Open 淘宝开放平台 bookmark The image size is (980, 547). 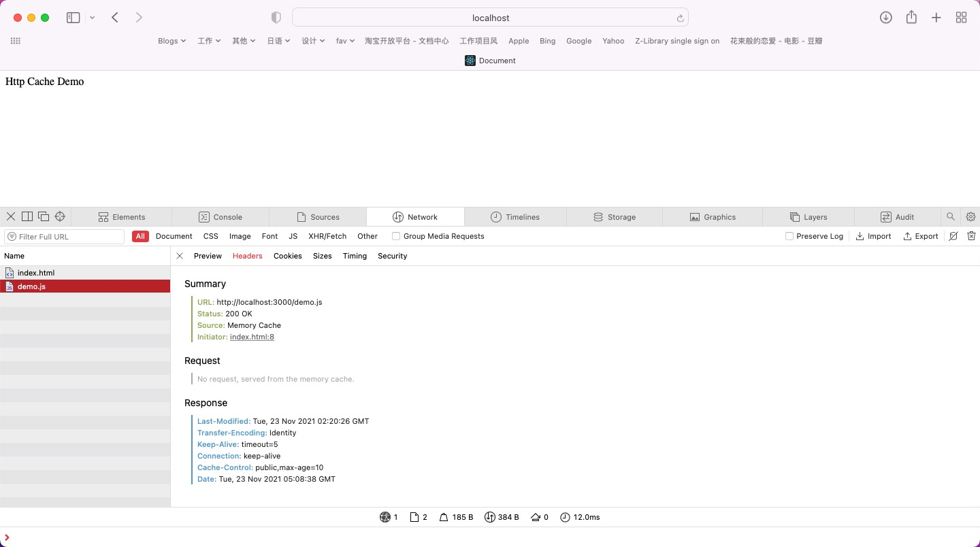[406, 41]
